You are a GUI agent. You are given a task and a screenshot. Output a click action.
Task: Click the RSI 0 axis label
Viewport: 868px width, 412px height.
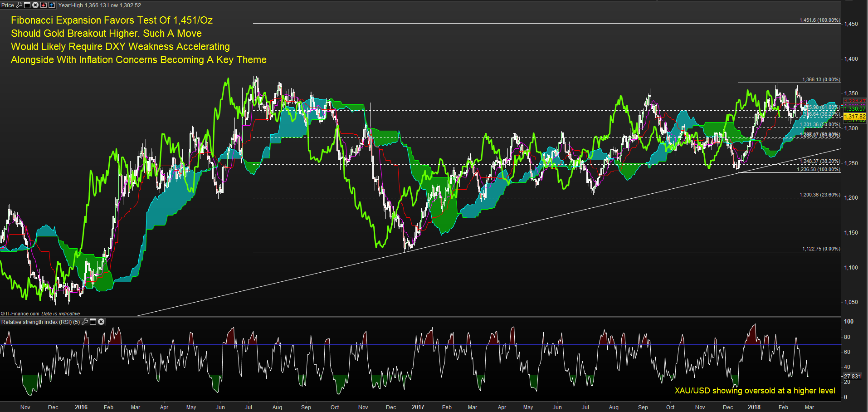point(845,397)
